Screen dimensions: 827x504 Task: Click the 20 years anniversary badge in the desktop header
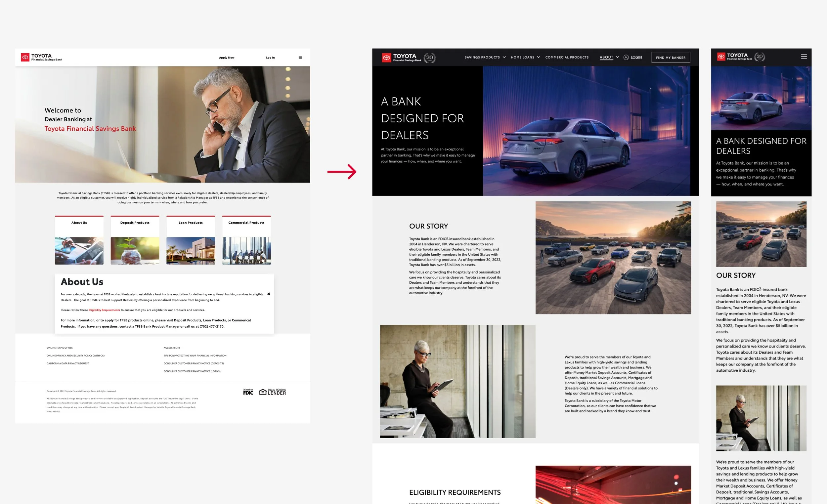(430, 58)
